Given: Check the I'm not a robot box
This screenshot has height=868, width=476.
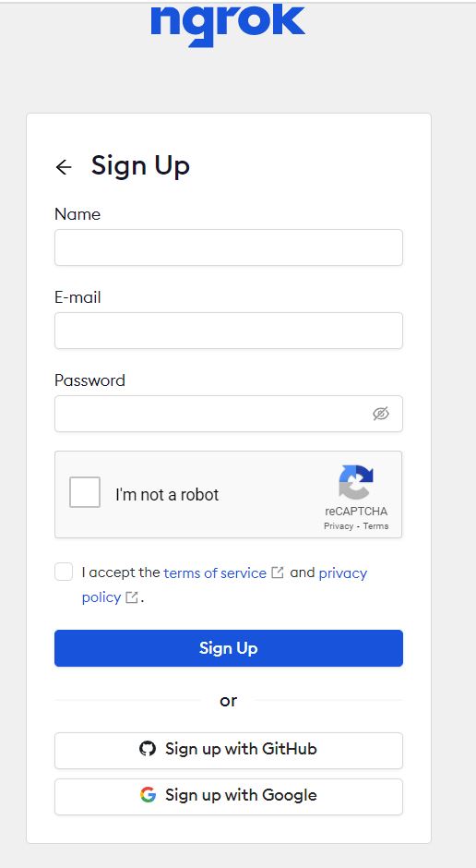Looking at the screenshot, I should 85,492.
